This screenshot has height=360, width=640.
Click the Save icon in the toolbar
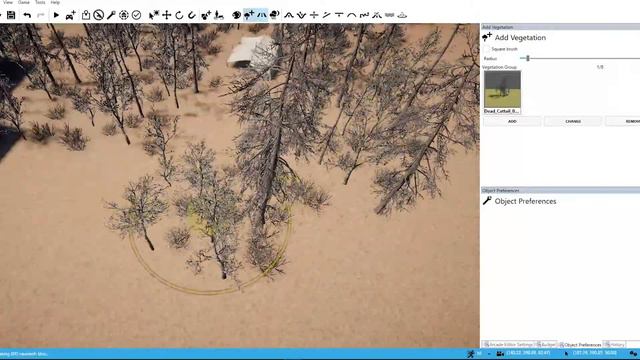[11, 15]
